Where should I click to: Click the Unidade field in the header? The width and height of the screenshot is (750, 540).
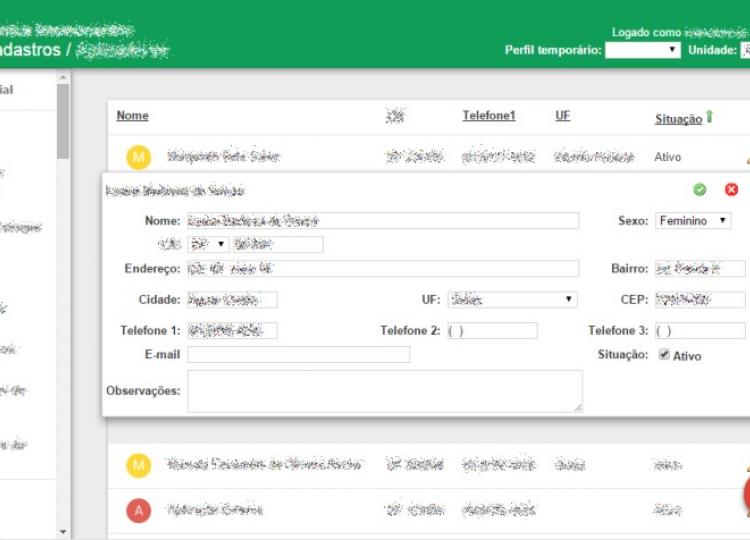click(745, 50)
